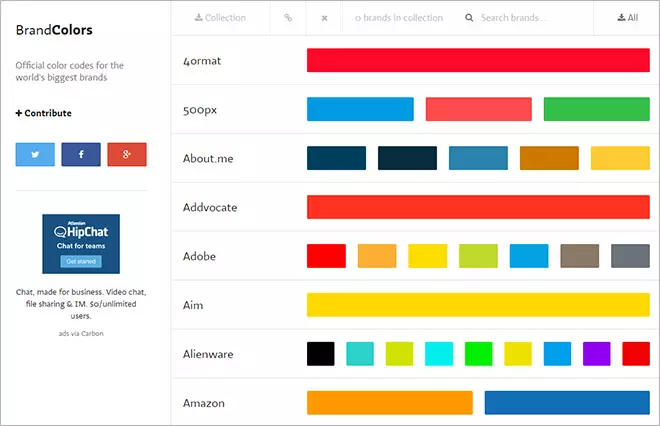Click the Get started button in HipChat ad
This screenshot has height=426, width=660.
(x=81, y=261)
